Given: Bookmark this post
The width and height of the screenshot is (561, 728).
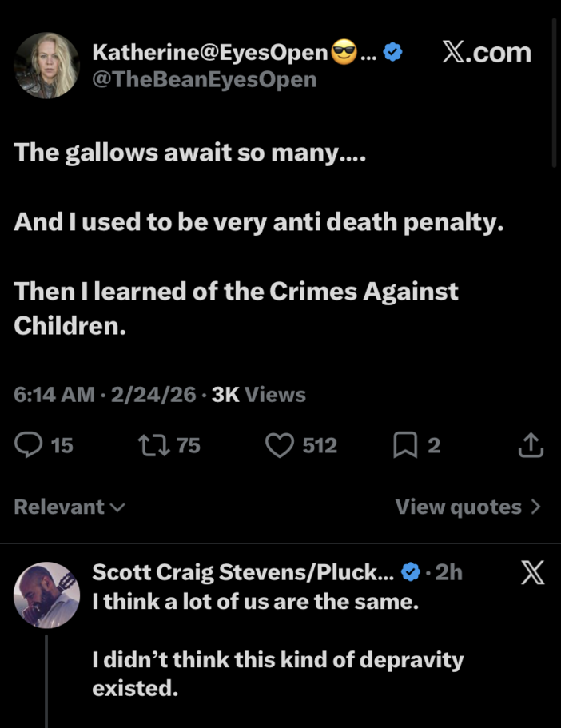Looking at the screenshot, I should tap(404, 445).
